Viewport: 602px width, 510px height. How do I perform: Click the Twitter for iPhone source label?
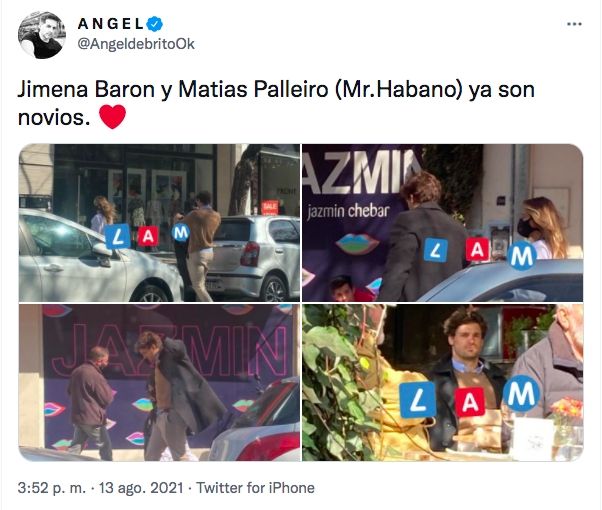[x=255, y=488]
